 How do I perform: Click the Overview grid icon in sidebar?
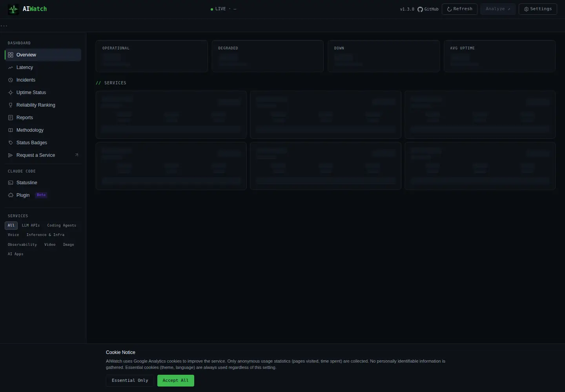point(11,55)
